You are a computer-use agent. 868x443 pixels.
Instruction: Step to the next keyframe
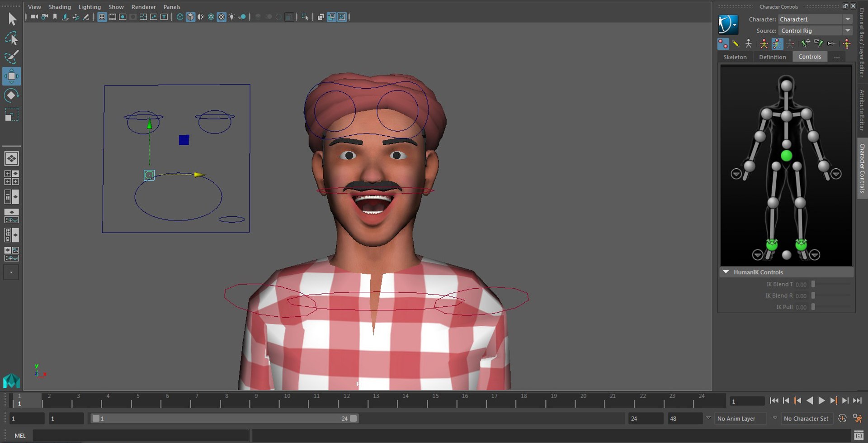(833, 400)
